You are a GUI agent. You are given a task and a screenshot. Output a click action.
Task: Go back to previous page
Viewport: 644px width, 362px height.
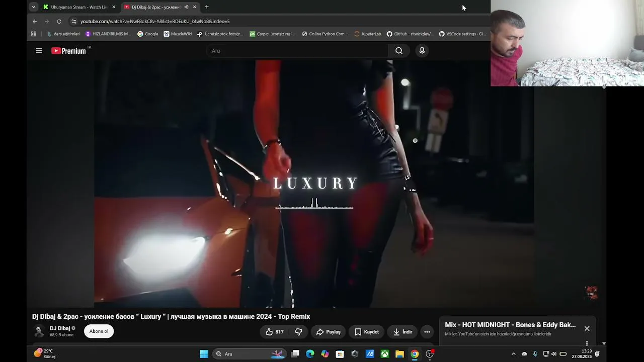click(x=35, y=21)
